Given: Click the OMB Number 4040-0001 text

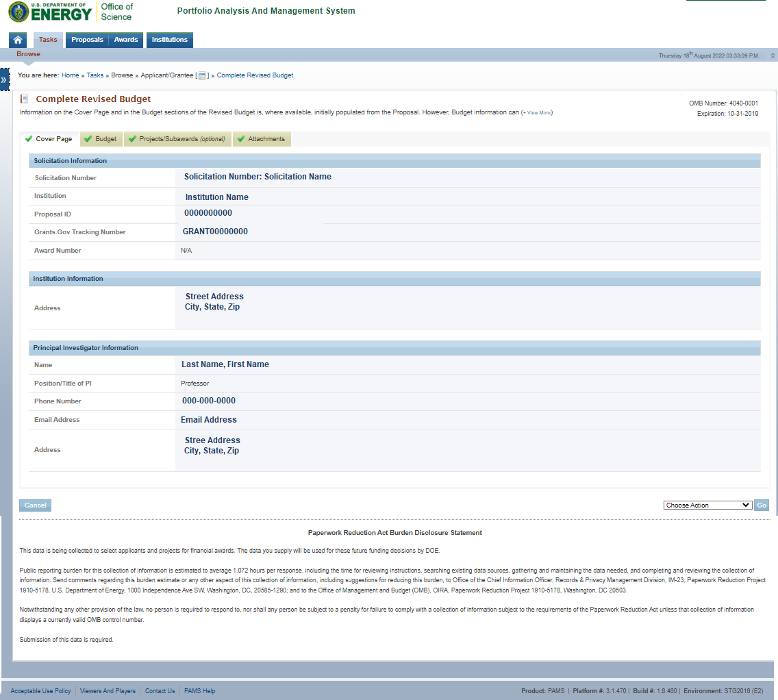Looking at the screenshot, I should point(723,103).
